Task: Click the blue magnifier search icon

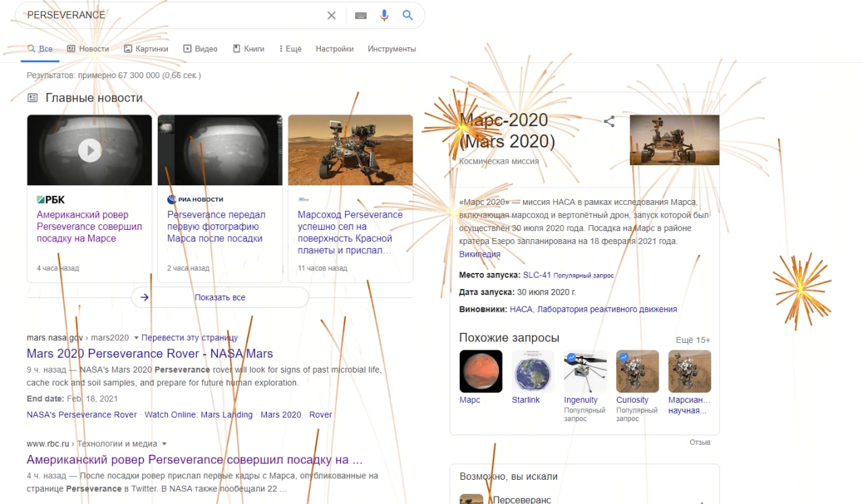Action: click(408, 15)
